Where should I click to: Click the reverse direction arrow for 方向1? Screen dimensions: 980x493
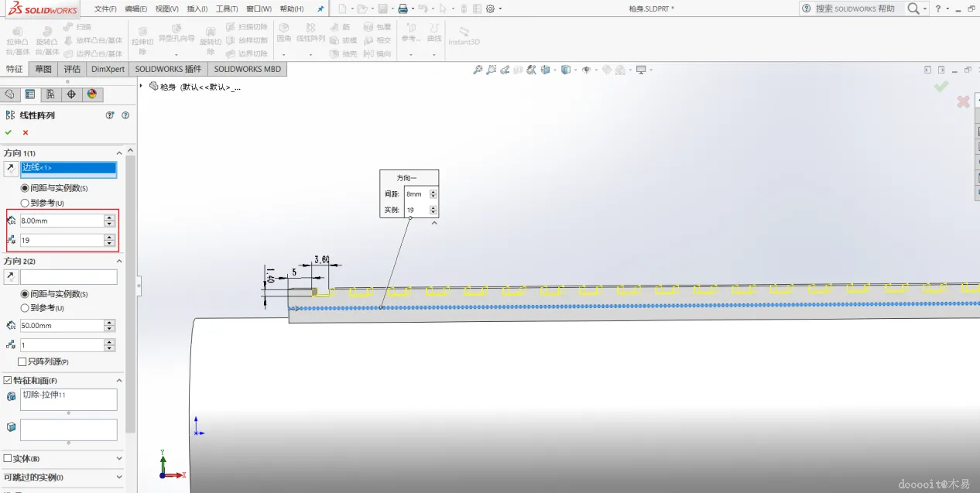pyautogui.click(x=11, y=168)
